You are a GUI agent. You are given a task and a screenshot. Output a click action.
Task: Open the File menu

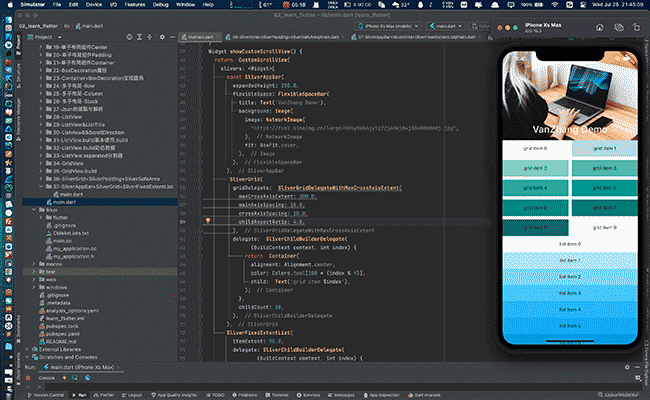[57, 5]
